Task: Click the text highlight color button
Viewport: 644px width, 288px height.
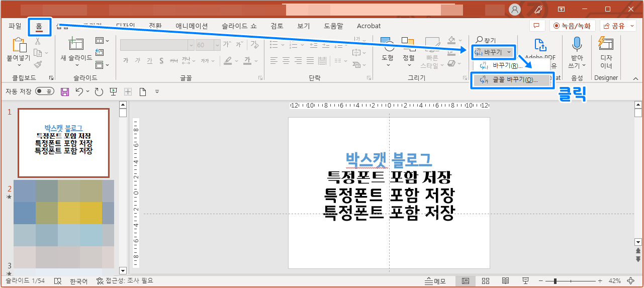Action: coord(228,61)
